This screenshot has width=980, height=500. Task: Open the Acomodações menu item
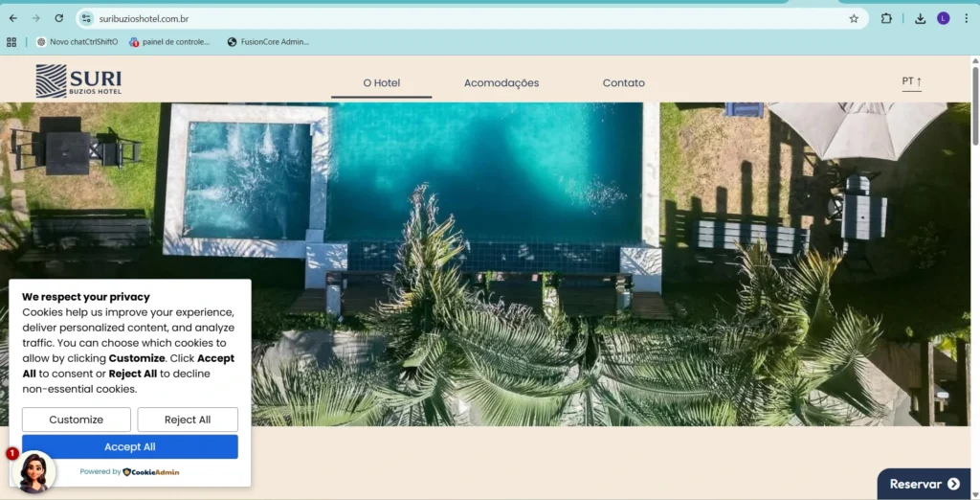pyautogui.click(x=501, y=83)
